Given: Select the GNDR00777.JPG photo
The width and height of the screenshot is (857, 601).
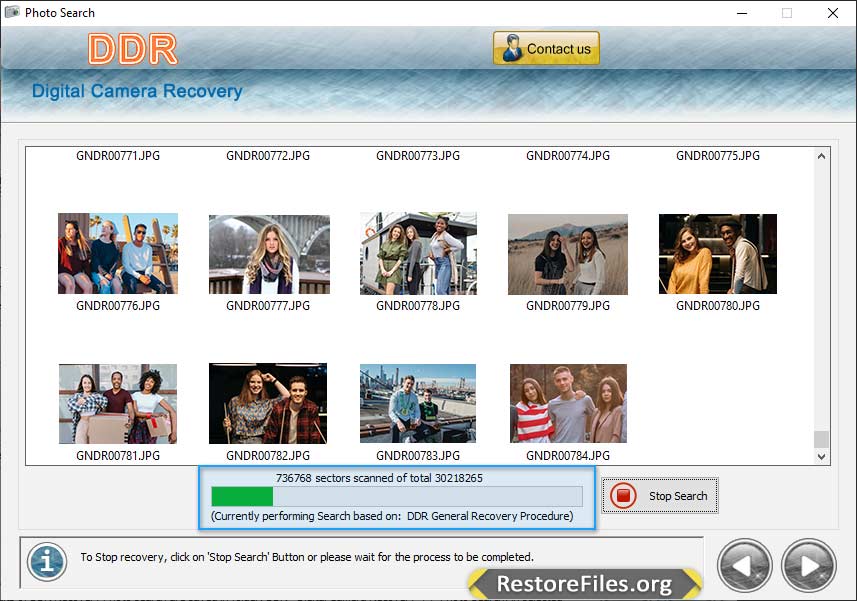Looking at the screenshot, I should point(268,254).
